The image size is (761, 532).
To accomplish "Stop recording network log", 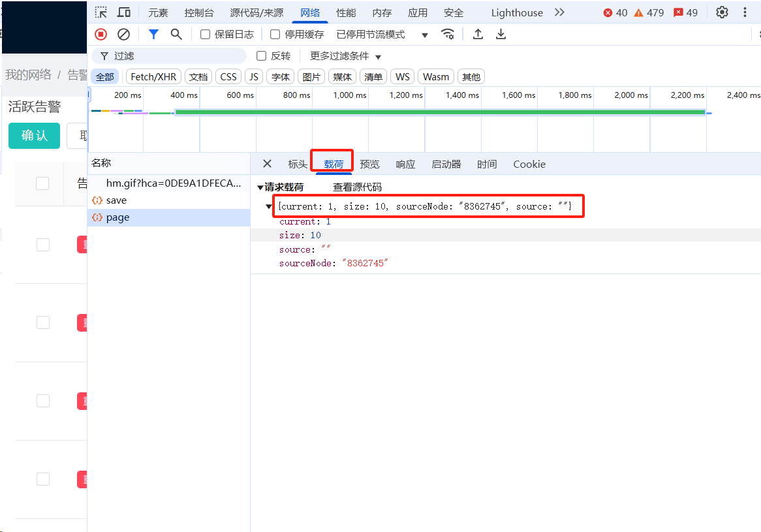I will click(101, 34).
